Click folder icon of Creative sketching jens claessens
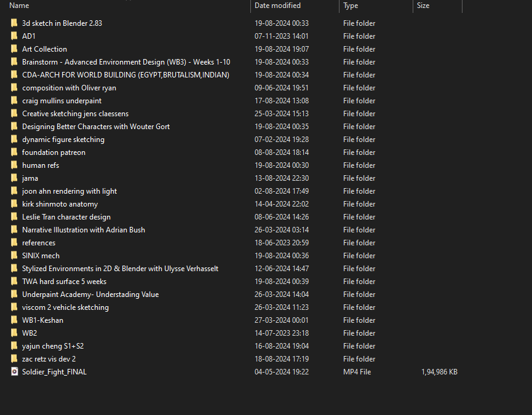 pyautogui.click(x=14, y=114)
